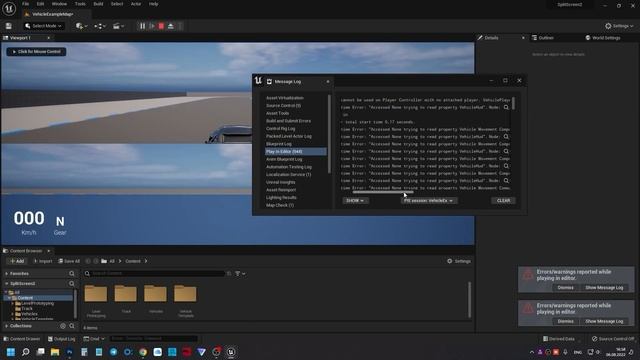Expand the chevron after Content breadcrumb
This screenshot has height=360, width=640.
[146, 261]
